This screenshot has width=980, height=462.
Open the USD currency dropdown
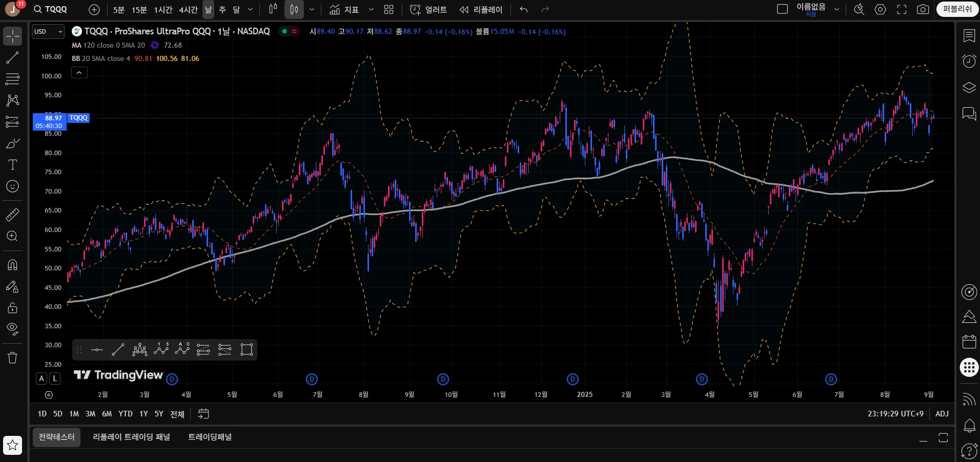[x=48, y=32]
